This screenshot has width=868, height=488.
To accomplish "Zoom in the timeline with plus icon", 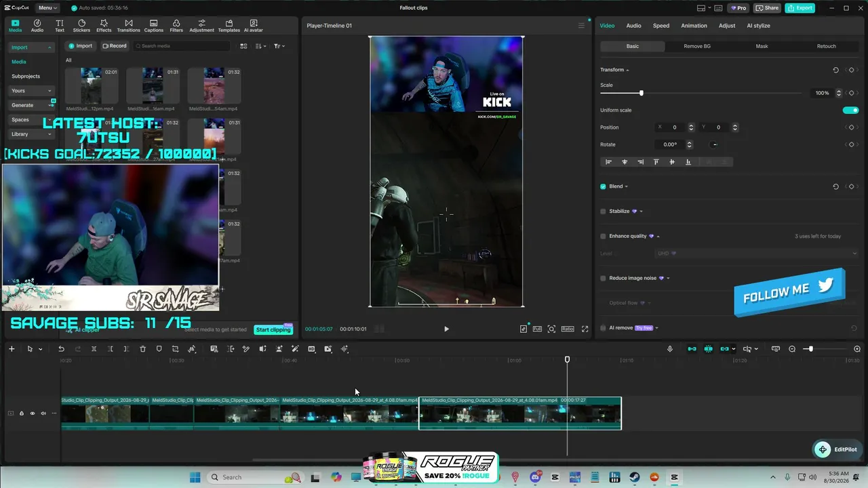I will coord(857,349).
